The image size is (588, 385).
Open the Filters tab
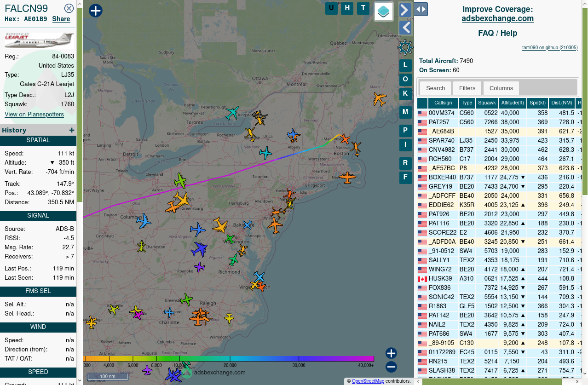[467, 88]
